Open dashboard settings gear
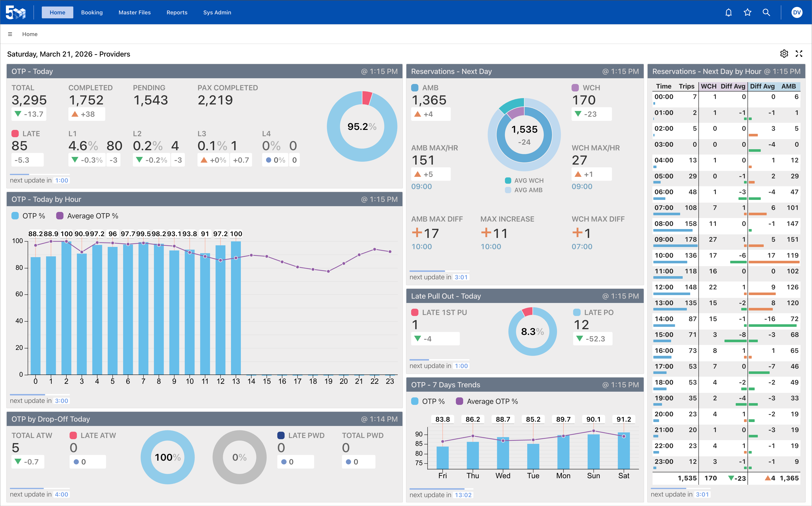This screenshot has width=812, height=506. click(784, 54)
